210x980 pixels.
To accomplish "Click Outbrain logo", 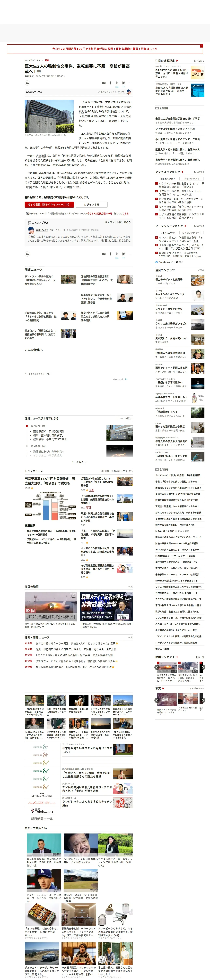I will (x=120, y=379).
